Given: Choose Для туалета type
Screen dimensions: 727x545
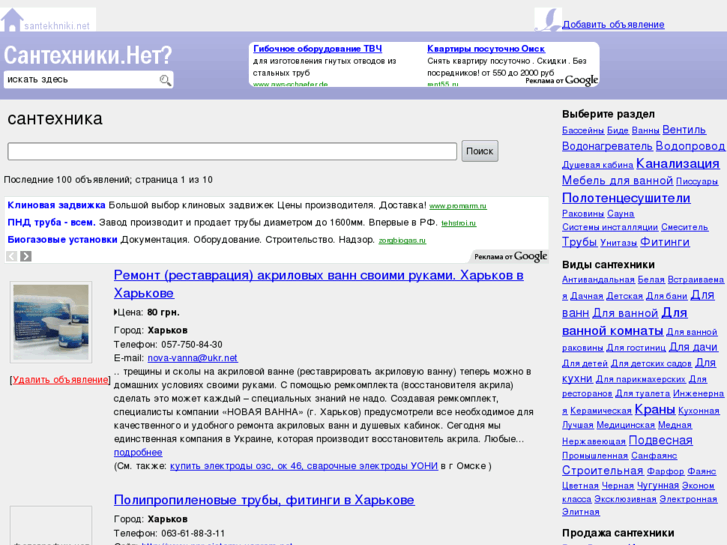Looking at the screenshot, I should [643, 394].
